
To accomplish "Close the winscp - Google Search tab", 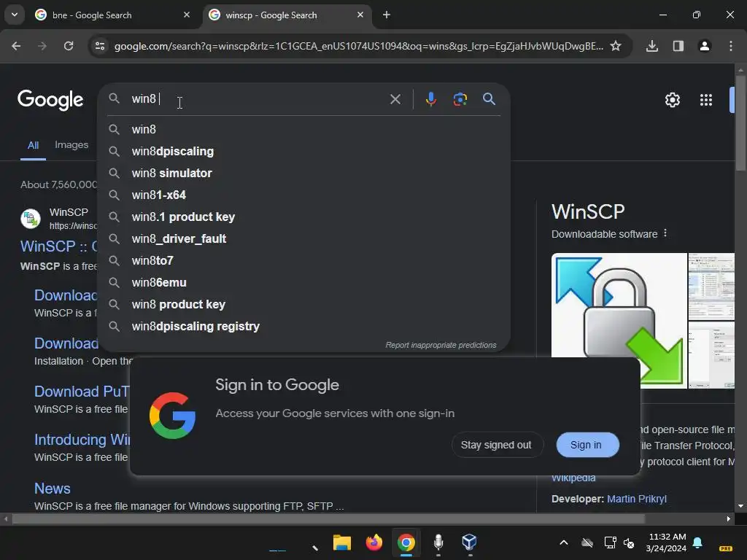I will pos(360,15).
